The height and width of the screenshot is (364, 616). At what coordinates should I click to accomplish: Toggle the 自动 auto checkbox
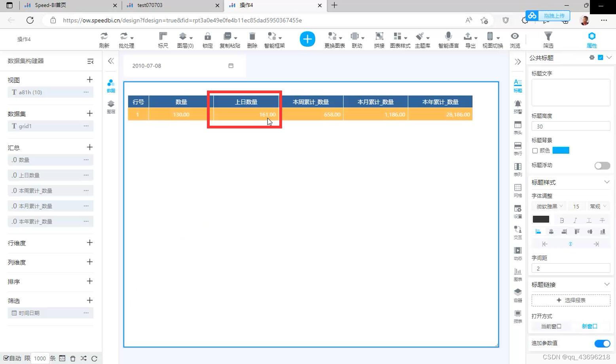click(6, 358)
